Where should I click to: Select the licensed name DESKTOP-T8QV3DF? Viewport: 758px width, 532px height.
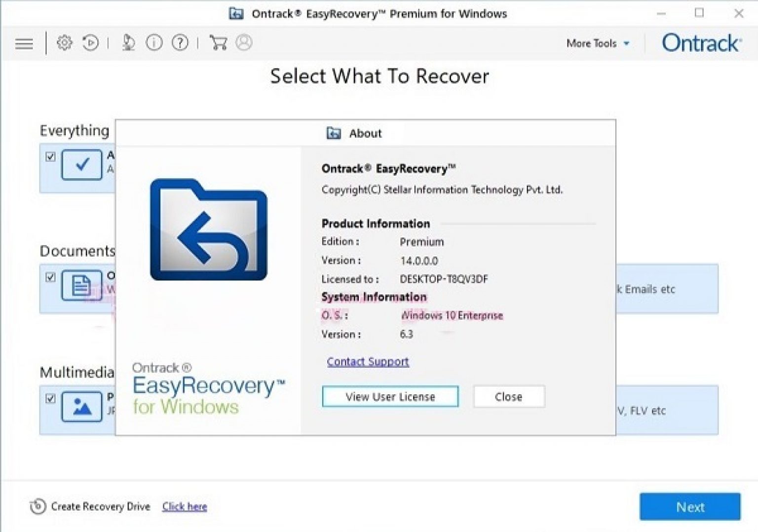[444, 279]
